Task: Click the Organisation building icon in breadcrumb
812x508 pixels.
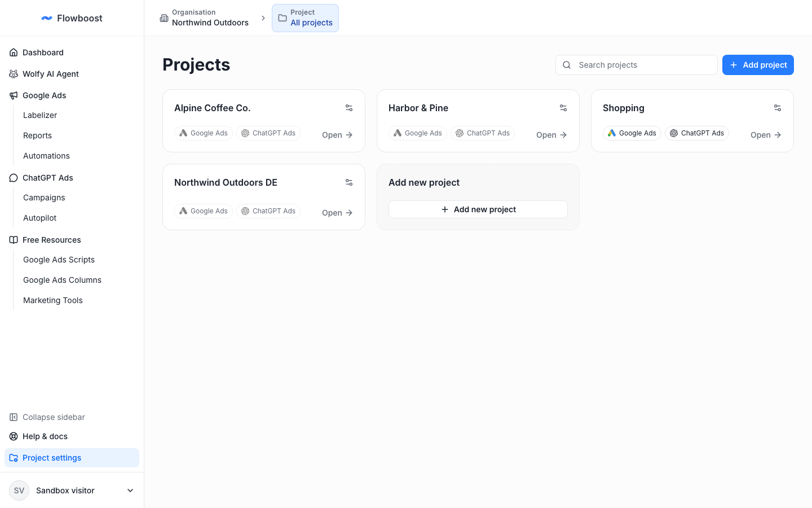Action: tap(164, 18)
